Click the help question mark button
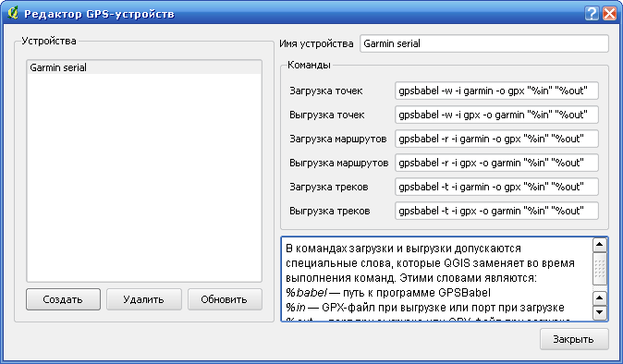The image size is (623, 364). pos(592,14)
